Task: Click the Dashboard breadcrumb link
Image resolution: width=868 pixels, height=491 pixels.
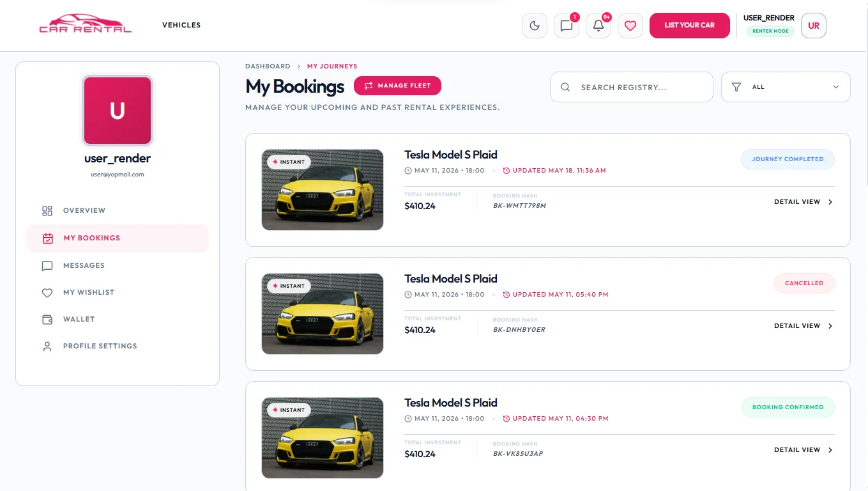Action: [x=268, y=66]
